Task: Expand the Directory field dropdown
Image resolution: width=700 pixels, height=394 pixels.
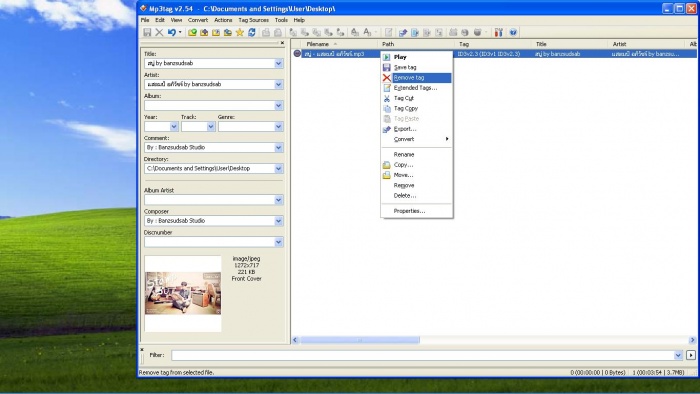Action: point(279,169)
